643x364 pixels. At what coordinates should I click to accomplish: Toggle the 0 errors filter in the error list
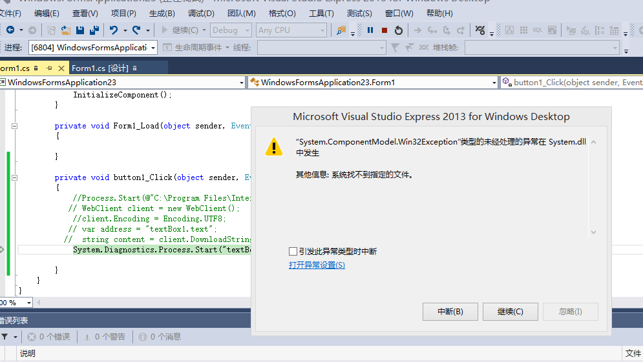48,336
